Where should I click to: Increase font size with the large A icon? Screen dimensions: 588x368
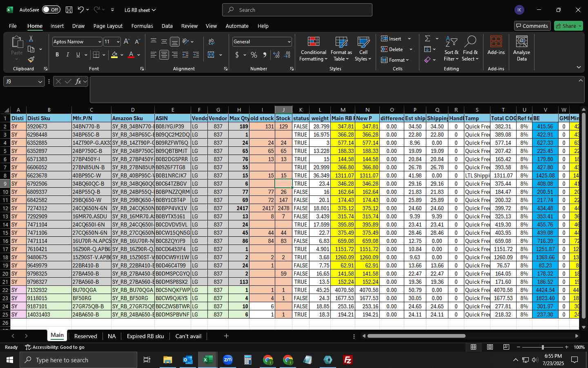(127, 42)
